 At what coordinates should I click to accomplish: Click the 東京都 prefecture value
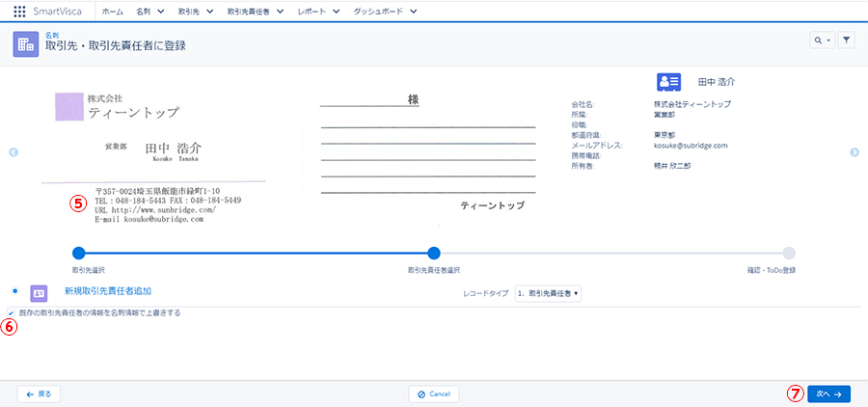pos(665,135)
